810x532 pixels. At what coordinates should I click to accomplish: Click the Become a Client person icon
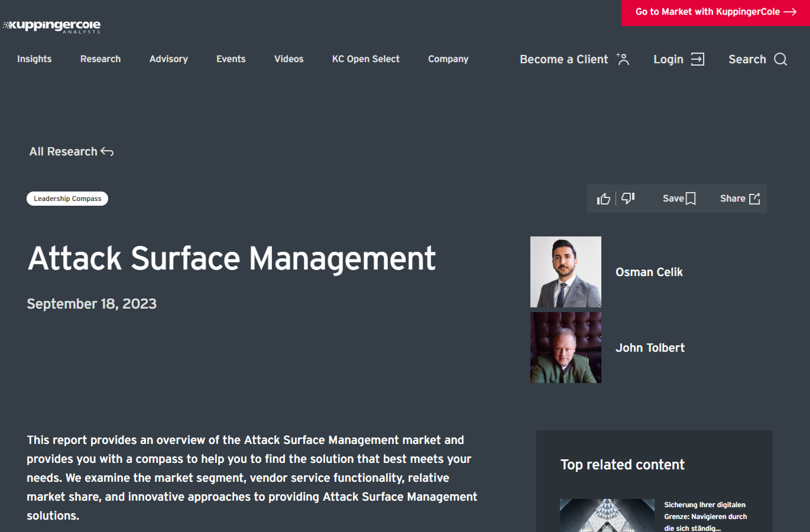[x=623, y=59]
